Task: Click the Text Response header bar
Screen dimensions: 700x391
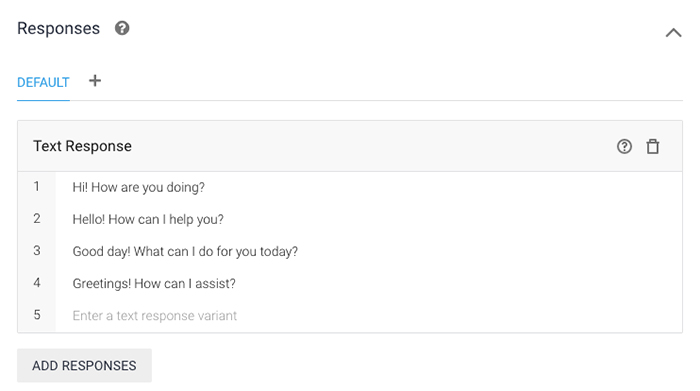Action: click(x=350, y=146)
